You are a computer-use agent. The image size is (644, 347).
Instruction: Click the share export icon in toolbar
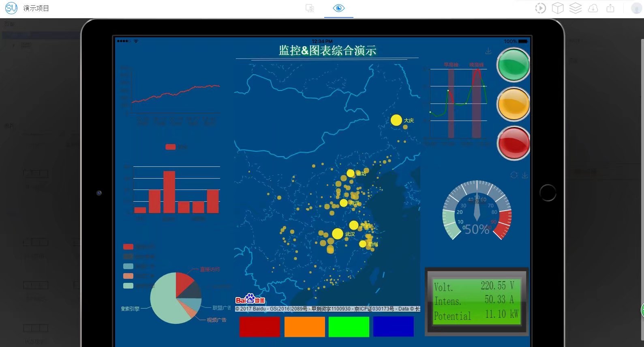point(610,8)
